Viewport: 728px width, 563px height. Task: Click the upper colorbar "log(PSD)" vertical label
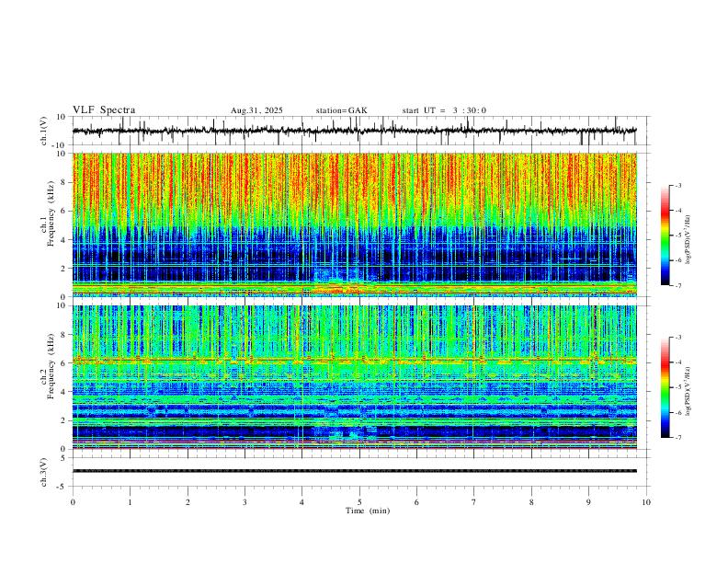(x=688, y=240)
